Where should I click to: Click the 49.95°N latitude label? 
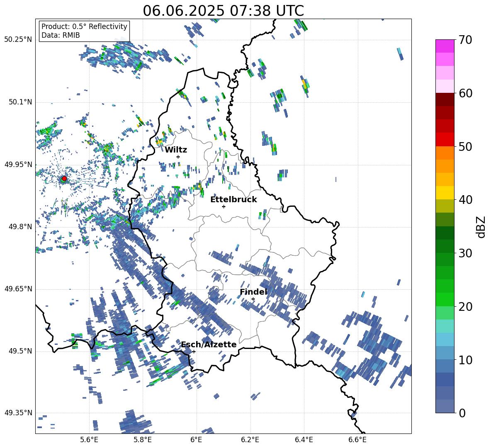click(x=18, y=165)
